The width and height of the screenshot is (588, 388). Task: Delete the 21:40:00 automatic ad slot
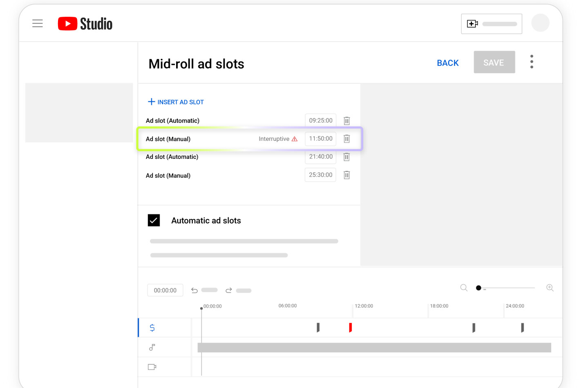point(347,157)
